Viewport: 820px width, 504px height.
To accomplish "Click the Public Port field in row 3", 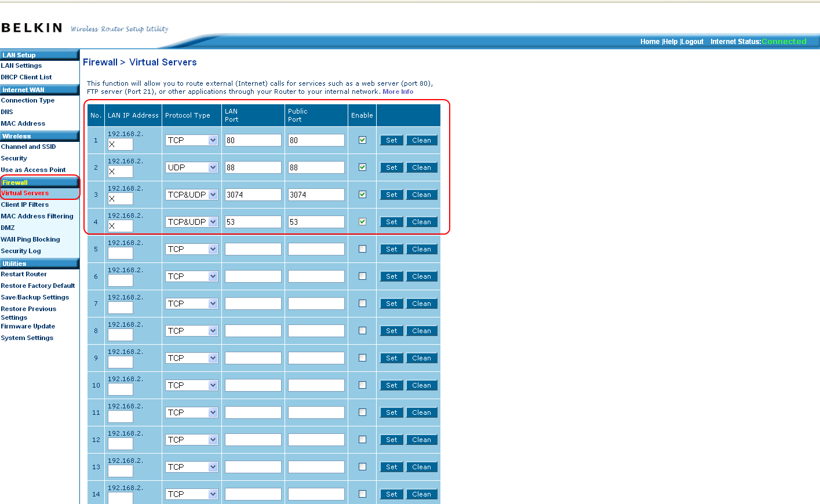I will (316, 195).
